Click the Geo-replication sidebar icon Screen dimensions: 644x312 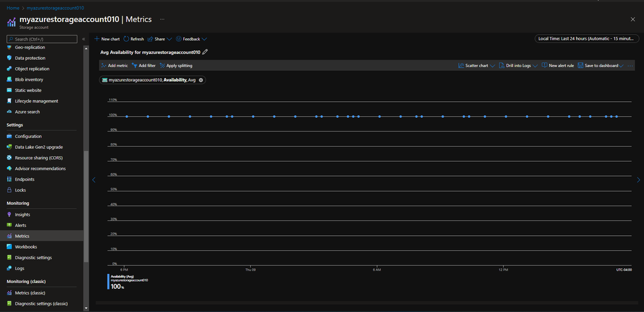(9, 47)
